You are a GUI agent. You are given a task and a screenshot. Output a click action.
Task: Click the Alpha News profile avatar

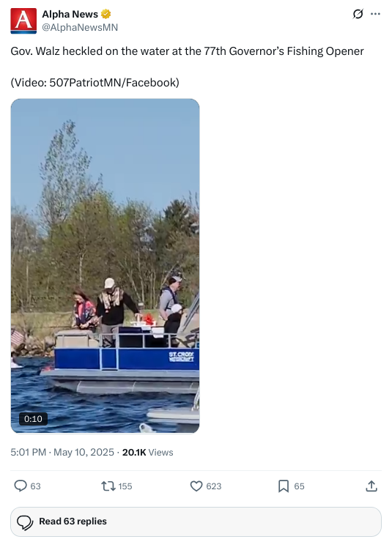click(23, 21)
